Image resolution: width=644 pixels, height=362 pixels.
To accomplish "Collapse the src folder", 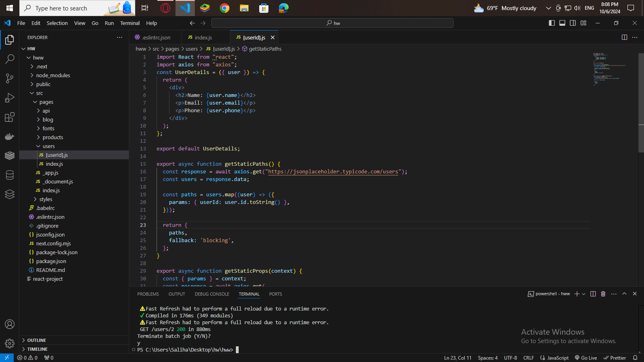I will click(39, 93).
